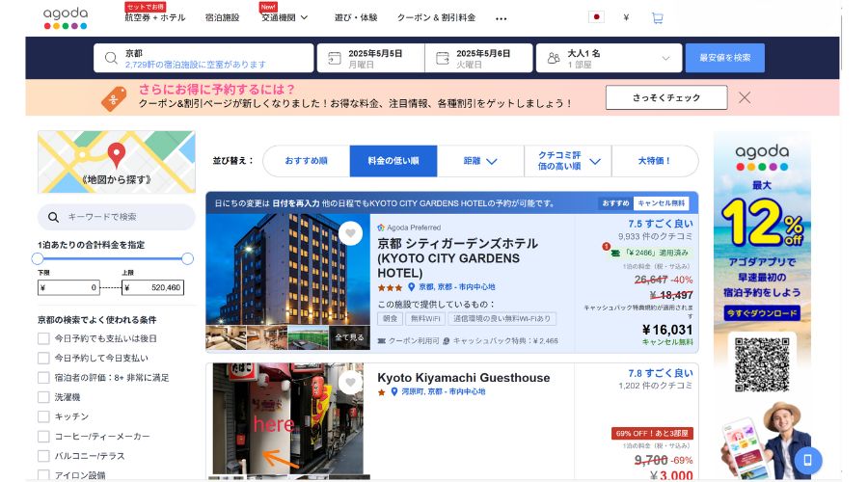Image resolution: width=868 pixels, height=482 pixels.
Task: Click the coupon available icon on hotel card
Action: point(381,341)
